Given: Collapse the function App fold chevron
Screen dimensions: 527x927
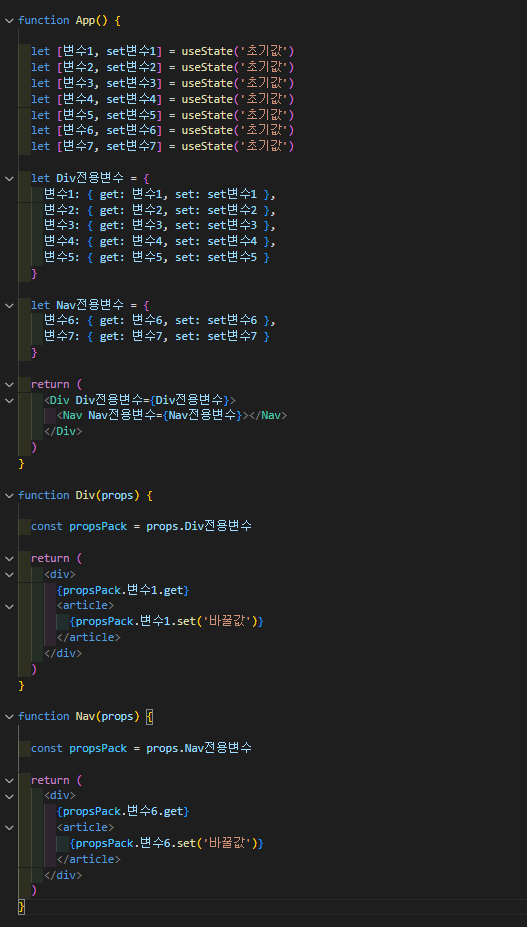Looking at the screenshot, I should (x=9, y=21).
